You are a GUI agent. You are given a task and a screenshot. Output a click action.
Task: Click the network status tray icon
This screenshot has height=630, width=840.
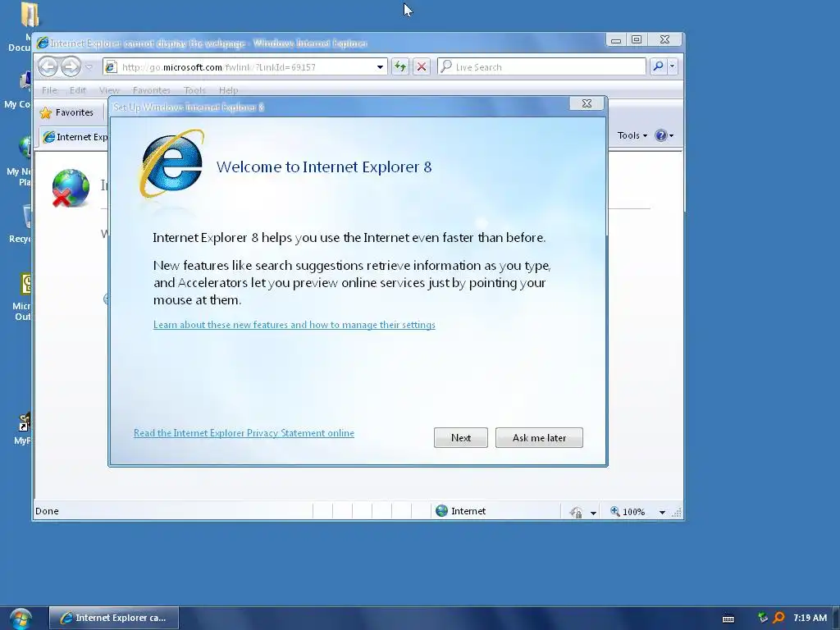click(763, 618)
